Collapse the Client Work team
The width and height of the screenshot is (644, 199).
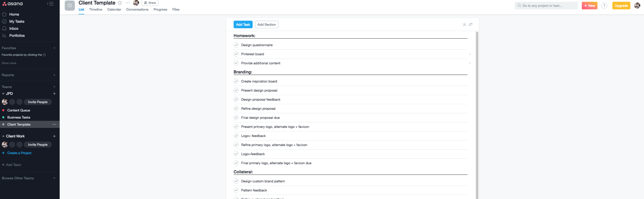(3, 136)
